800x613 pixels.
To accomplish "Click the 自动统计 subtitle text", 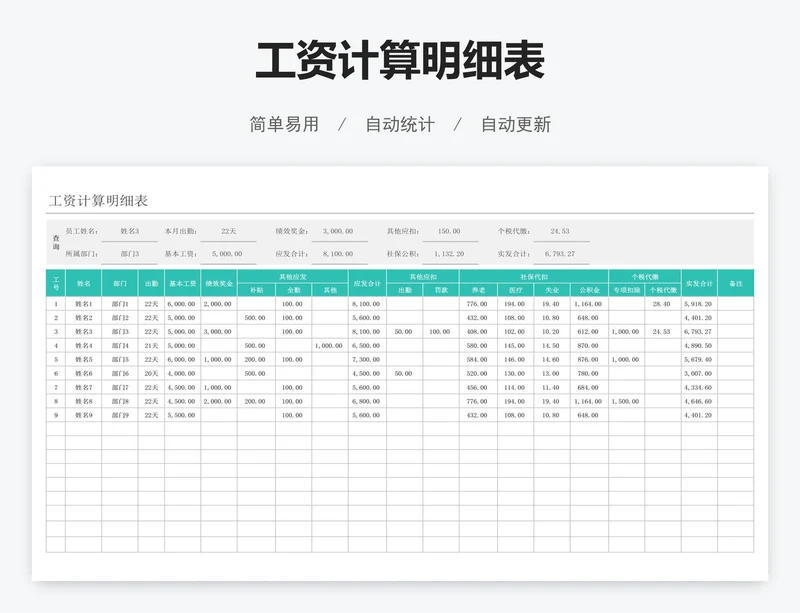I will [x=400, y=125].
